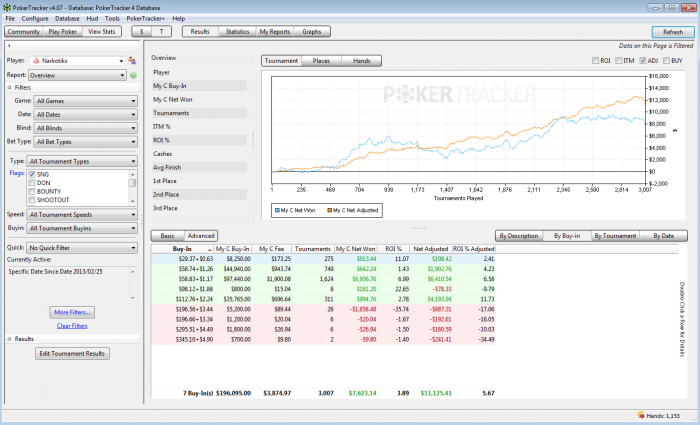Click the My C Net Won legend swatch

[277, 210]
